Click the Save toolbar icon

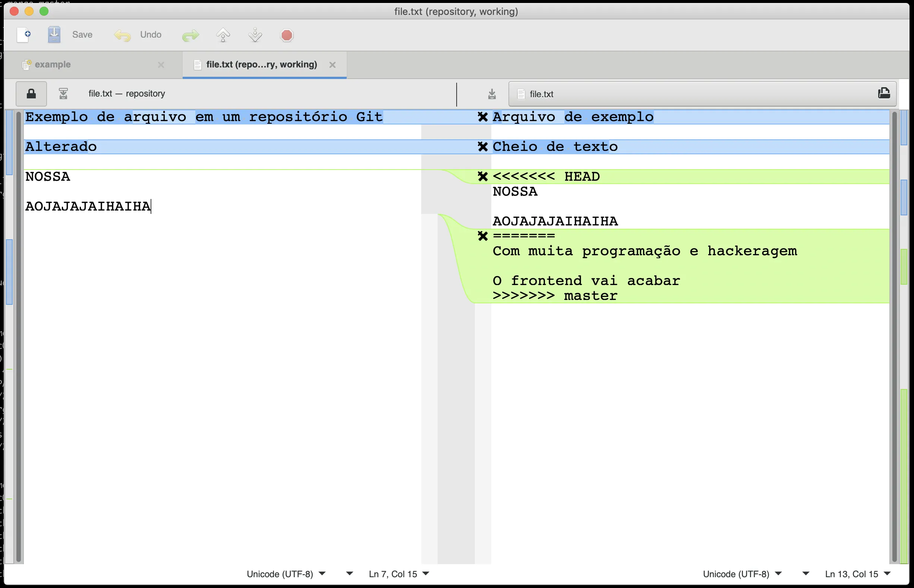pos(54,35)
